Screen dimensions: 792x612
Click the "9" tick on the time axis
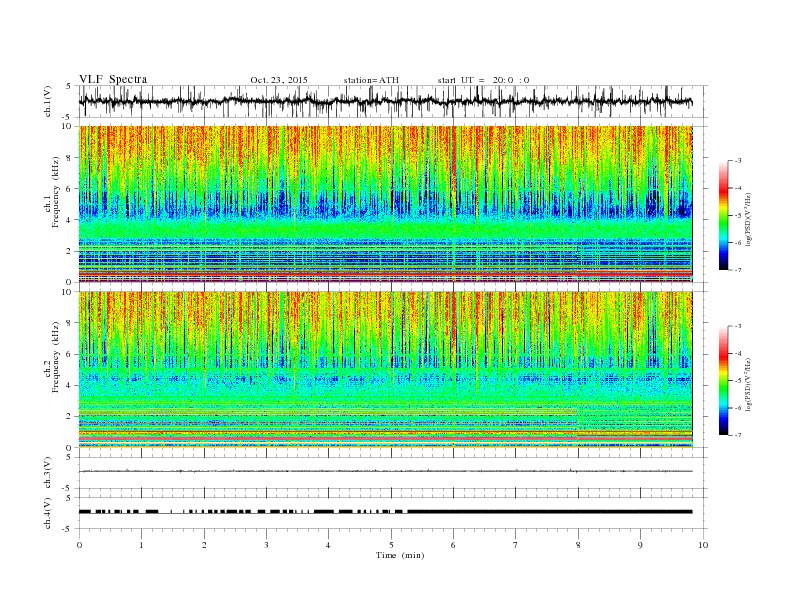[x=640, y=545]
